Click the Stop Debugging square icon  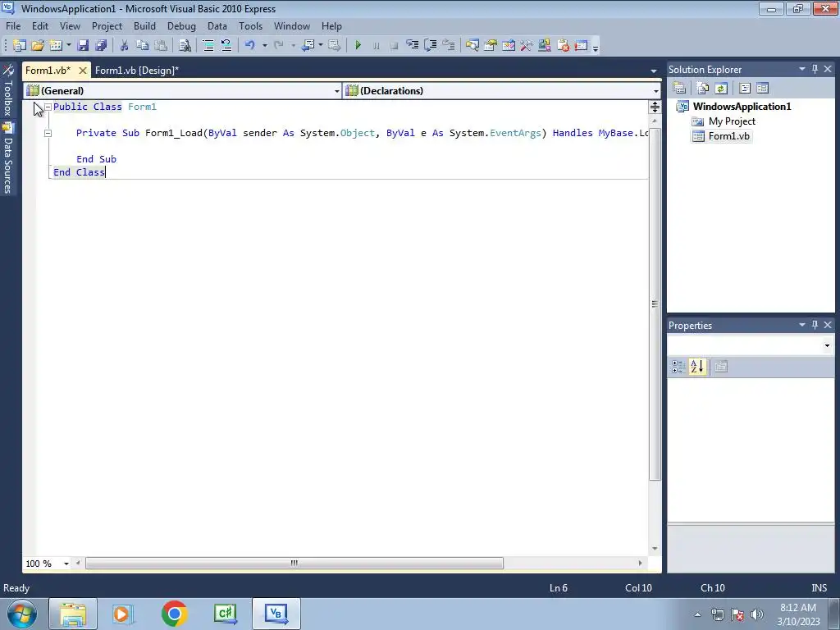click(394, 46)
